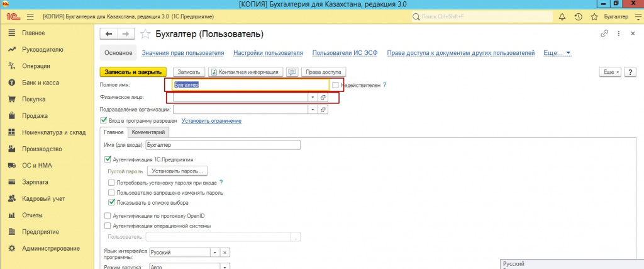644x269 pixels.
Task: Open Номенклатура и склад section
Action: coord(54,132)
